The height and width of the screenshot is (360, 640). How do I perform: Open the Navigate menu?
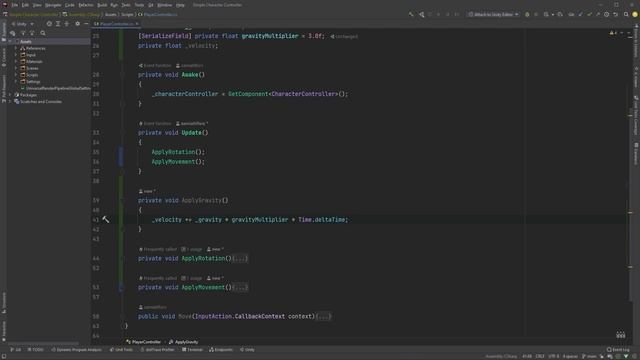(x=53, y=5)
